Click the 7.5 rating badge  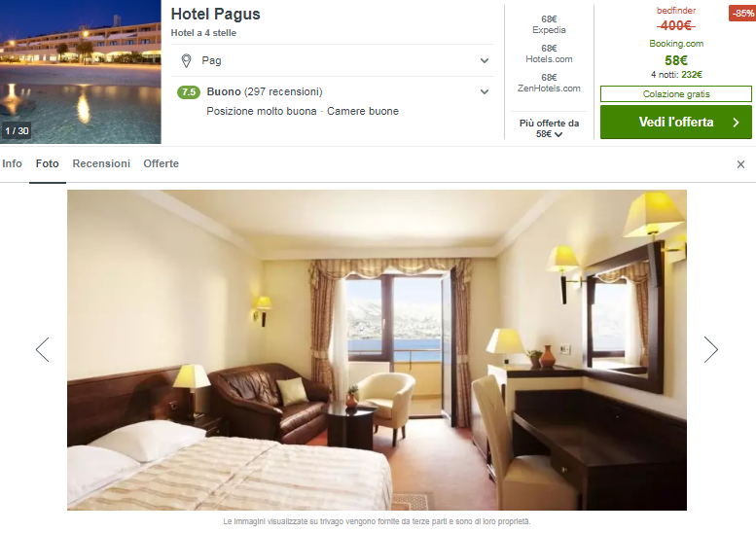[x=189, y=92]
